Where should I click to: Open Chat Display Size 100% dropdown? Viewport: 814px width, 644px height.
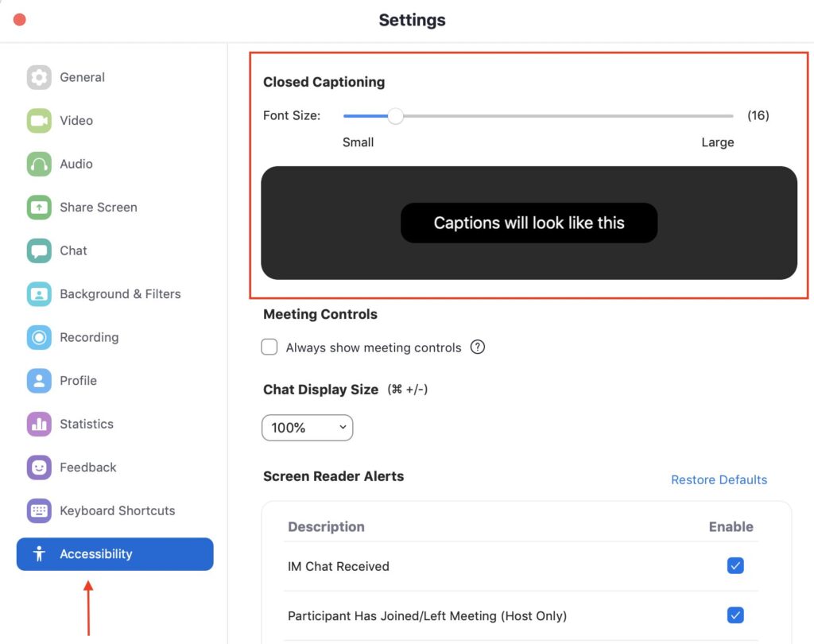[307, 428]
